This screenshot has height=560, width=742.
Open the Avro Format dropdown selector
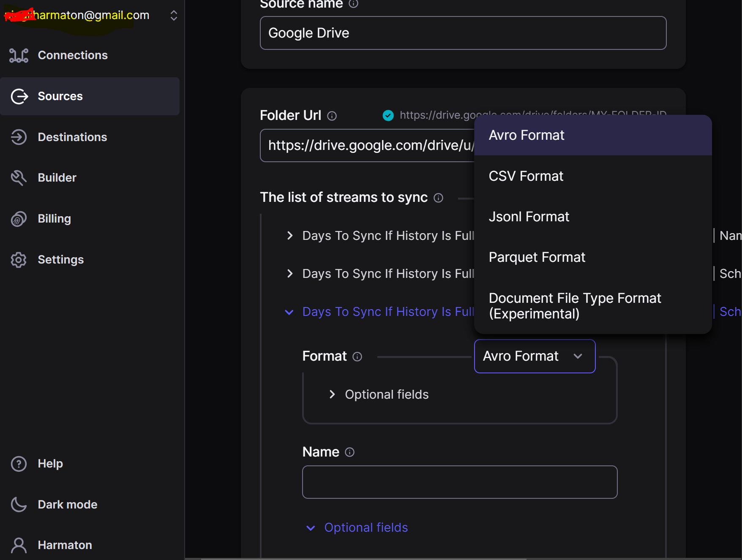[x=534, y=356]
